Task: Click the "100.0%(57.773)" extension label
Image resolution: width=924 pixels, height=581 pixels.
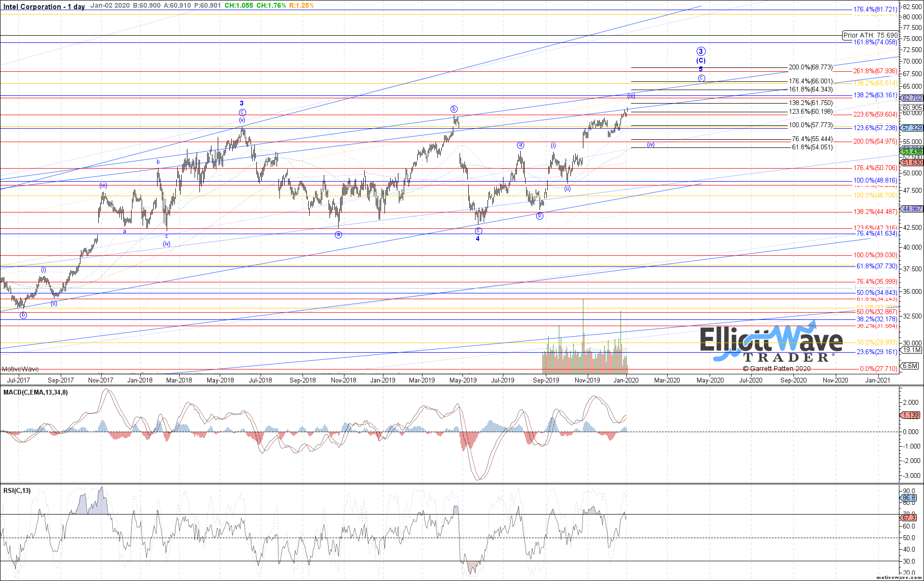Action: click(810, 125)
